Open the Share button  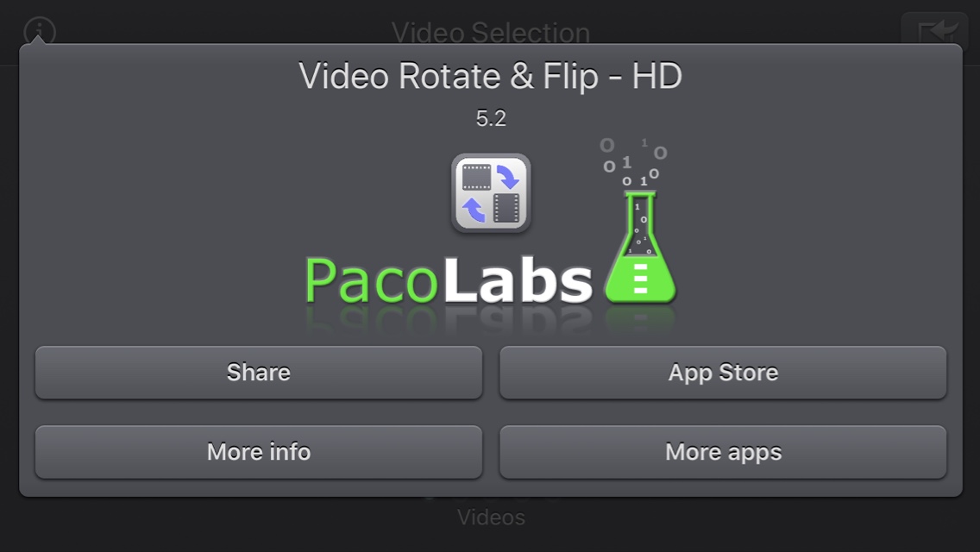click(x=259, y=373)
